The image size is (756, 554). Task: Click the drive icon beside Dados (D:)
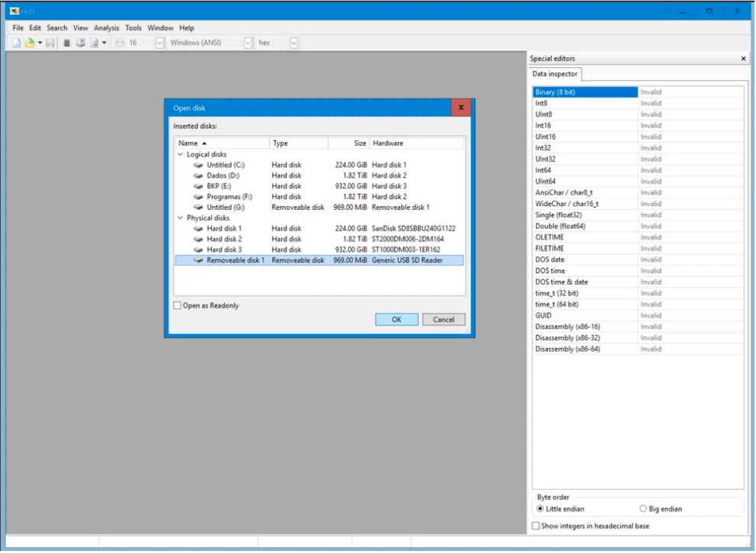point(199,176)
